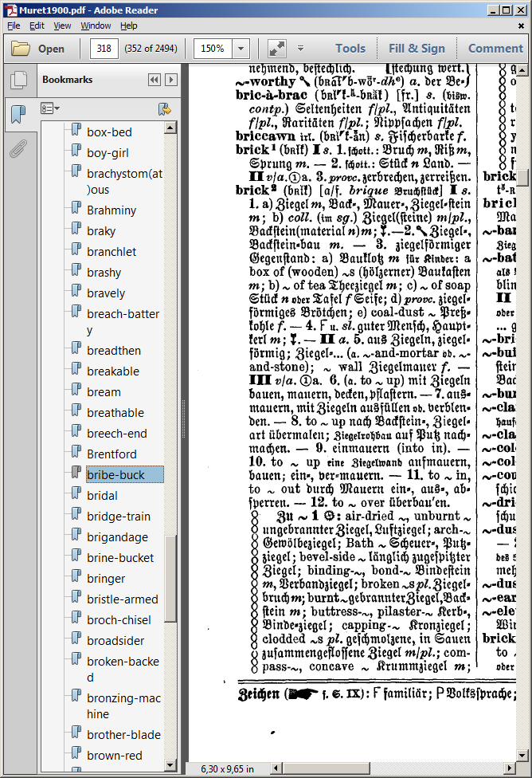Viewport: 532px width, 778px height.
Task: Click the page size text 6,30 x 9,65 in
Action: pos(227,768)
